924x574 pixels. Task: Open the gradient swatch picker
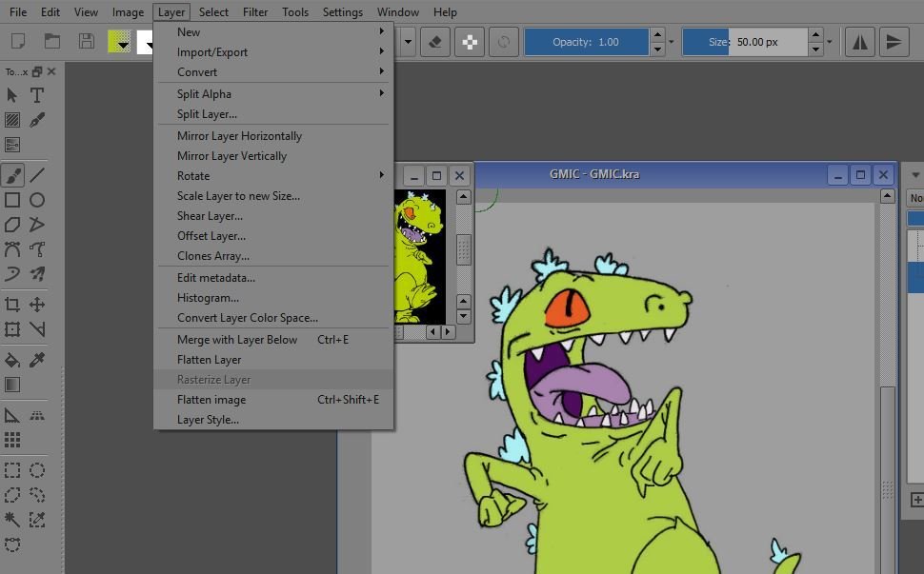119,42
